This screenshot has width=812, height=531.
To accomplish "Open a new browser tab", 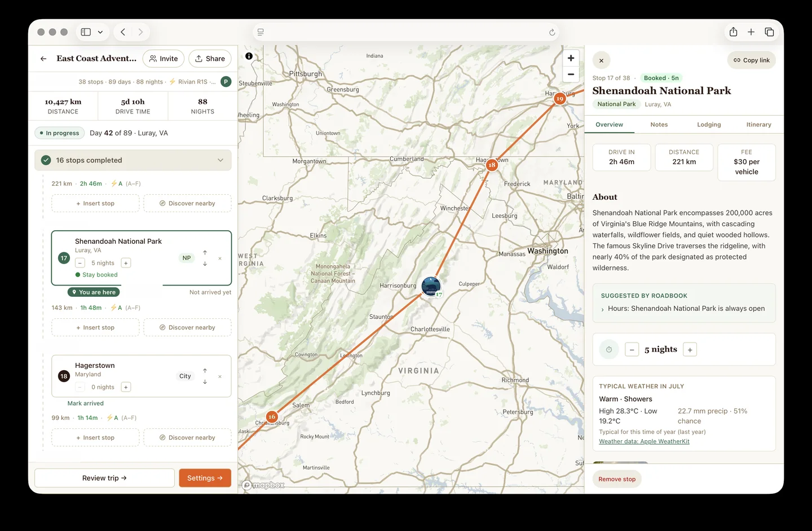I will 751,32.
